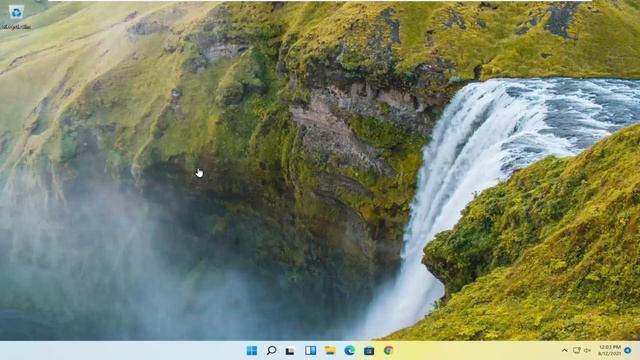Expand the hidden system tray icons
This screenshot has height=360, width=640.
564,351
